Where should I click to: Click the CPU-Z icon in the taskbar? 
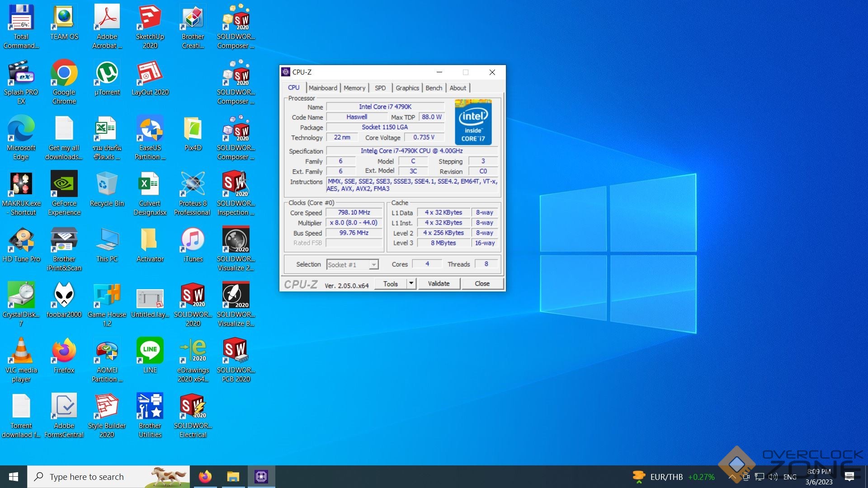(261, 477)
